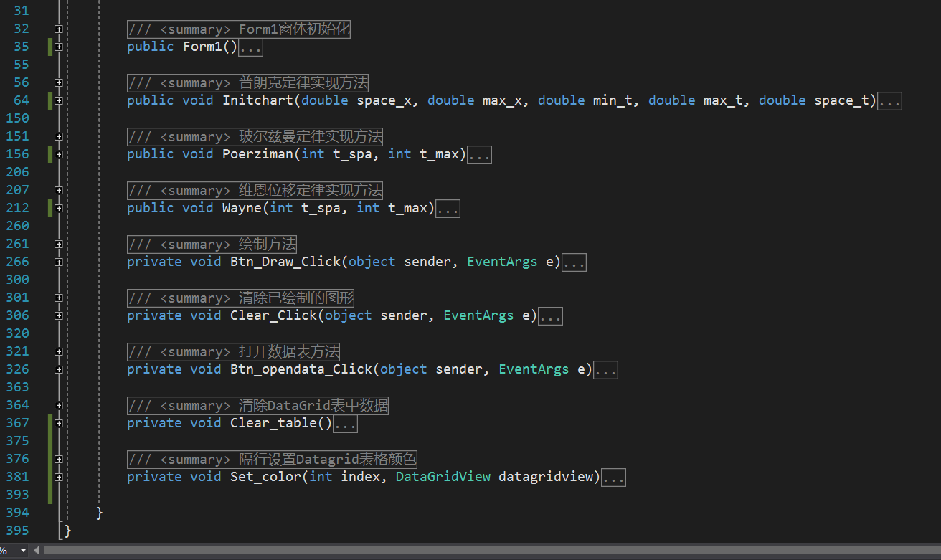Open the zoom level dropdown at bottom left

tap(22, 551)
